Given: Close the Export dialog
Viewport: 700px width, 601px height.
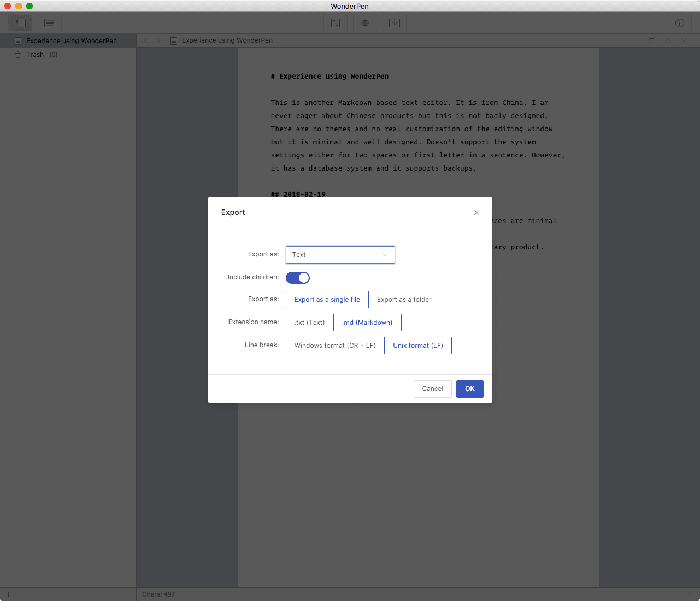Looking at the screenshot, I should coord(477,213).
